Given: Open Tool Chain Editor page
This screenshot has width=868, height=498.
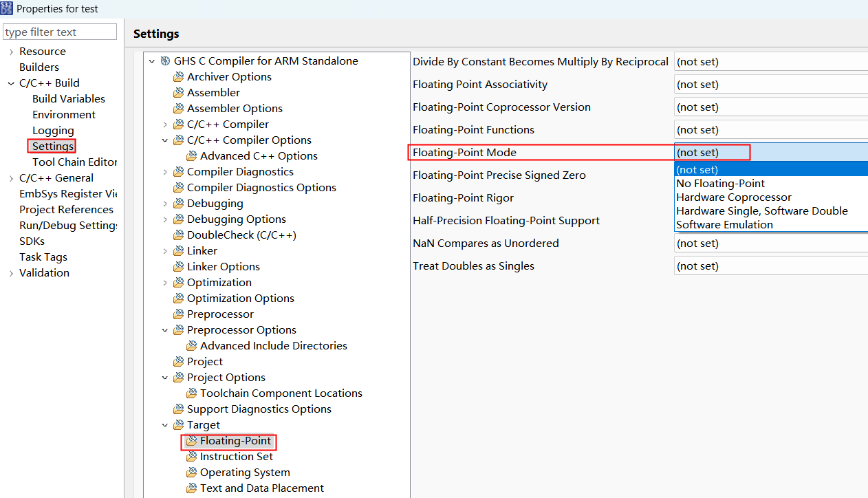Looking at the screenshot, I should coord(74,162).
